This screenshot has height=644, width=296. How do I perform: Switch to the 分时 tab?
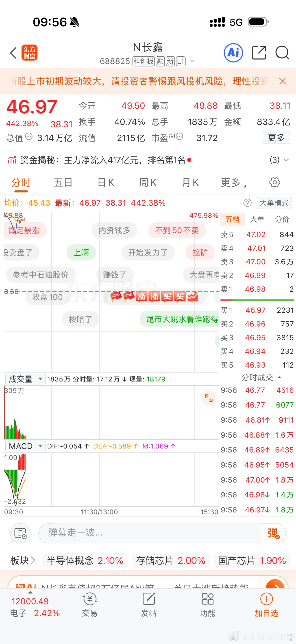pos(21,183)
